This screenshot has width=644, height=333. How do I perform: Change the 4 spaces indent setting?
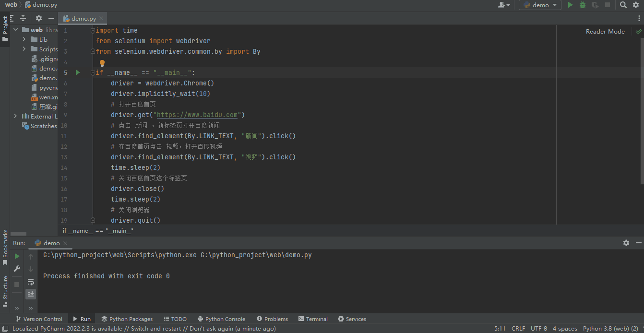pyautogui.click(x=565, y=329)
